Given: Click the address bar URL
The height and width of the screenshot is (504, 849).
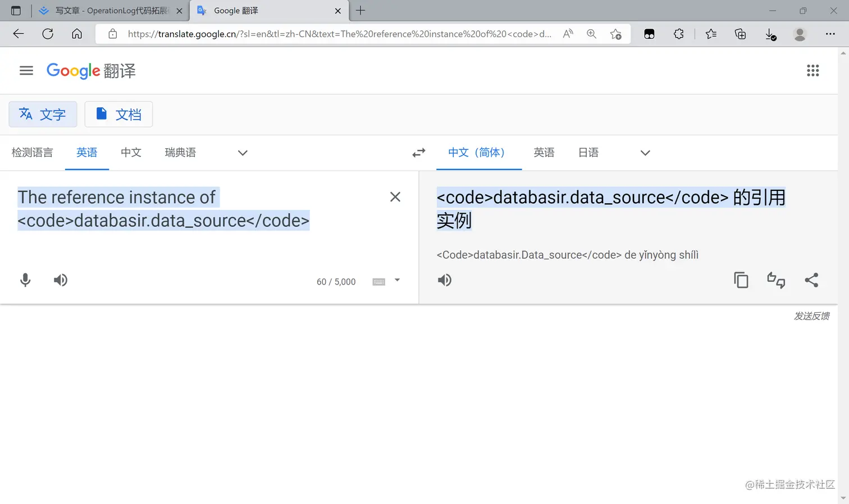Looking at the screenshot, I should click(339, 34).
